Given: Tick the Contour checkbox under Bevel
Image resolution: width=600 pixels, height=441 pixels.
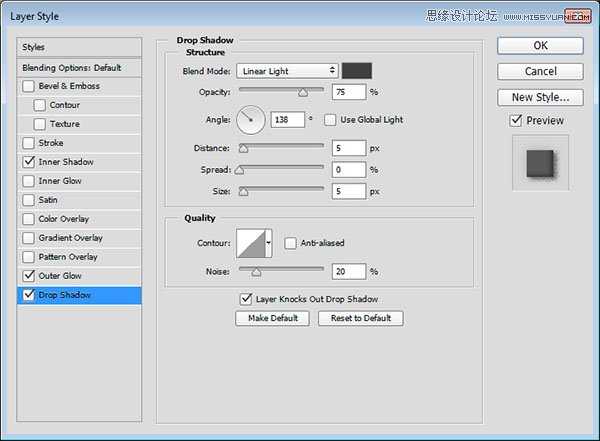Looking at the screenshot, I should 39,105.
